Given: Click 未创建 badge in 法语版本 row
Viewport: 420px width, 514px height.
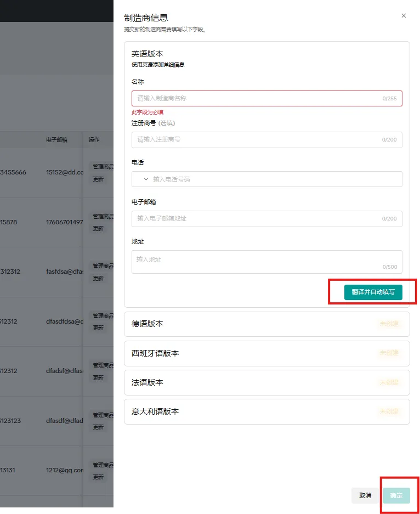Looking at the screenshot, I should pyautogui.click(x=389, y=382).
